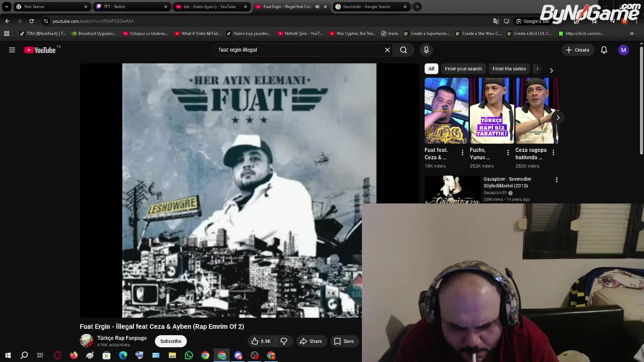This screenshot has height=362, width=644.
Task: Mute the Fuat Ergin tab audio icon
Action: click(317, 7)
